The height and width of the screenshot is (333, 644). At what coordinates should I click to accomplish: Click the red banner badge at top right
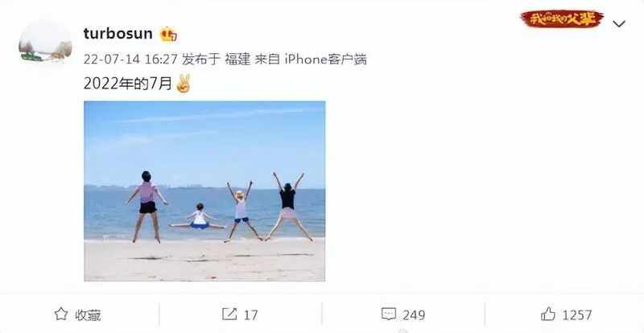tap(562, 18)
